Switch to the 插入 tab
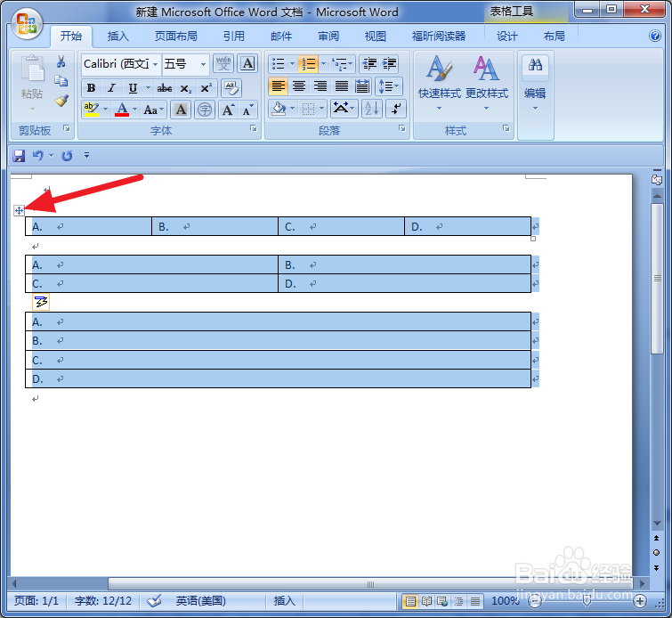The width and height of the screenshot is (672, 618). [117, 36]
